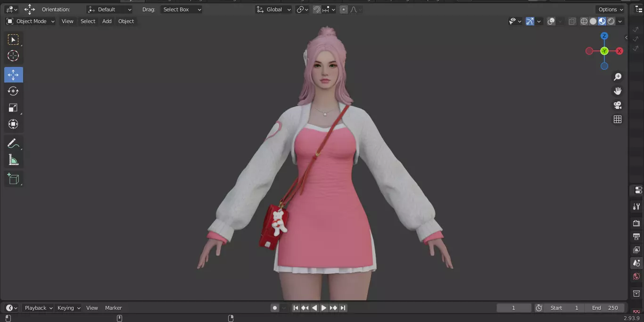Expand the shading options dropdown arrow
Image resolution: width=644 pixels, height=322 pixels.
[620, 21]
